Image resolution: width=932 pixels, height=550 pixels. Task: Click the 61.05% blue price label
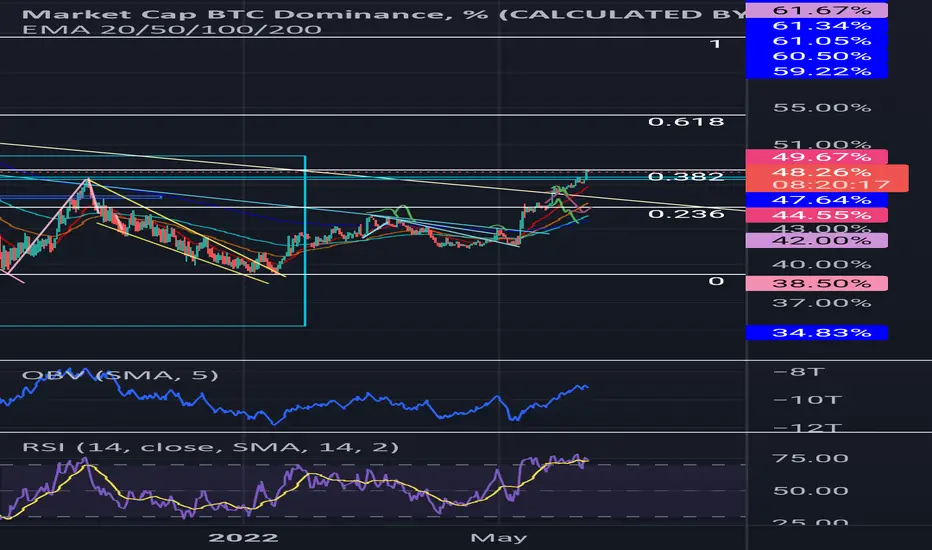coord(816,41)
